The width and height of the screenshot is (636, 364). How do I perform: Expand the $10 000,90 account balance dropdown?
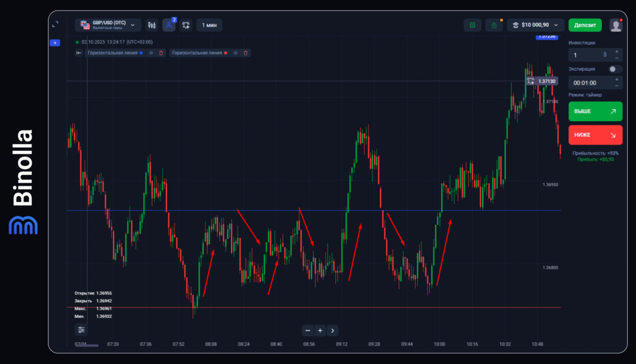coord(535,25)
